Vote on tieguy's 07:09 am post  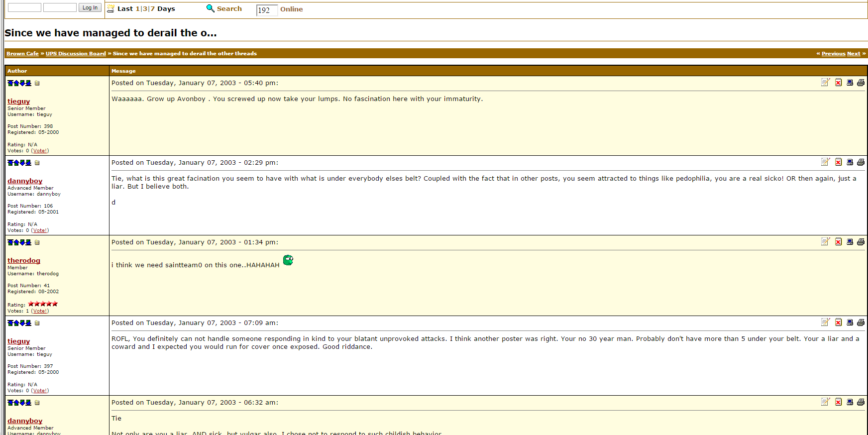(40, 391)
